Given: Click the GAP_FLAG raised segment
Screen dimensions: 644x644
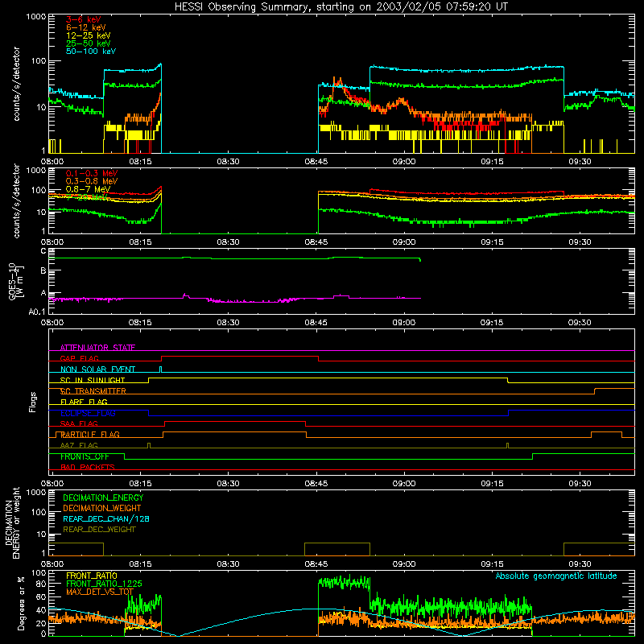Looking at the screenshot, I should click(240, 356).
